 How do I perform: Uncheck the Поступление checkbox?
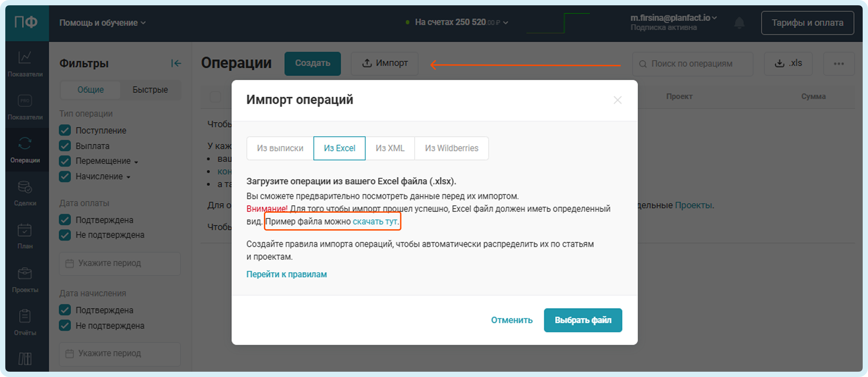pyautogui.click(x=65, y=130)
